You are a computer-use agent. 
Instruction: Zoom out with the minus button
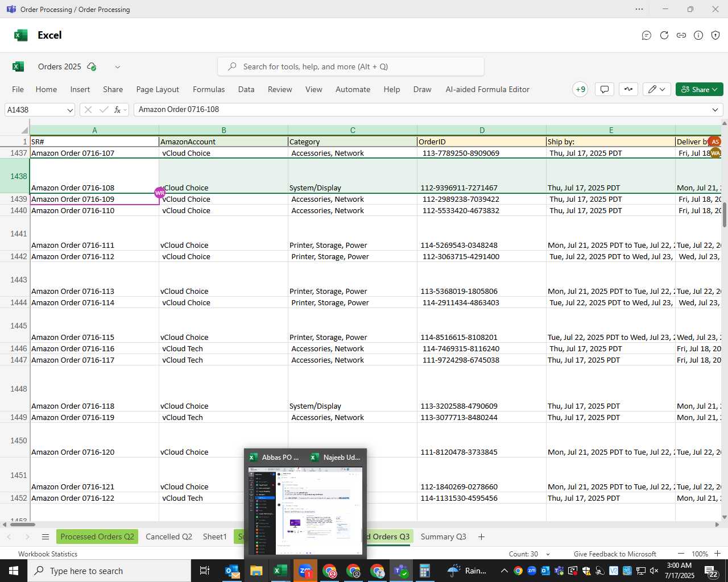681,554
